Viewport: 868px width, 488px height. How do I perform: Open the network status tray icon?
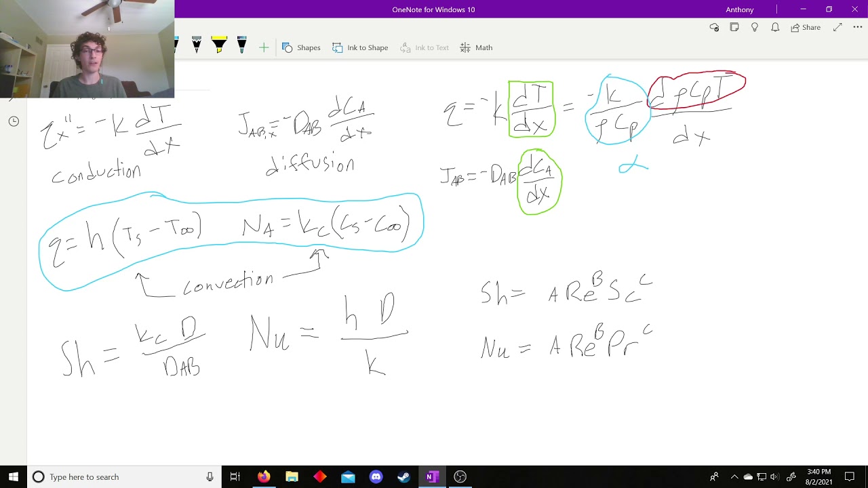tap(762, 476)
